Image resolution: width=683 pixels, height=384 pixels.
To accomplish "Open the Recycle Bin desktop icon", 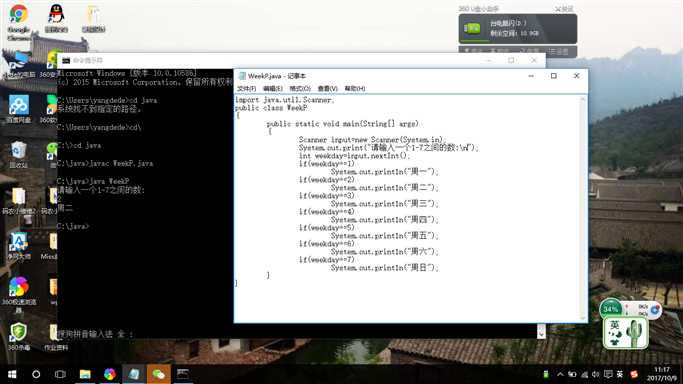I will click(18, 155).
